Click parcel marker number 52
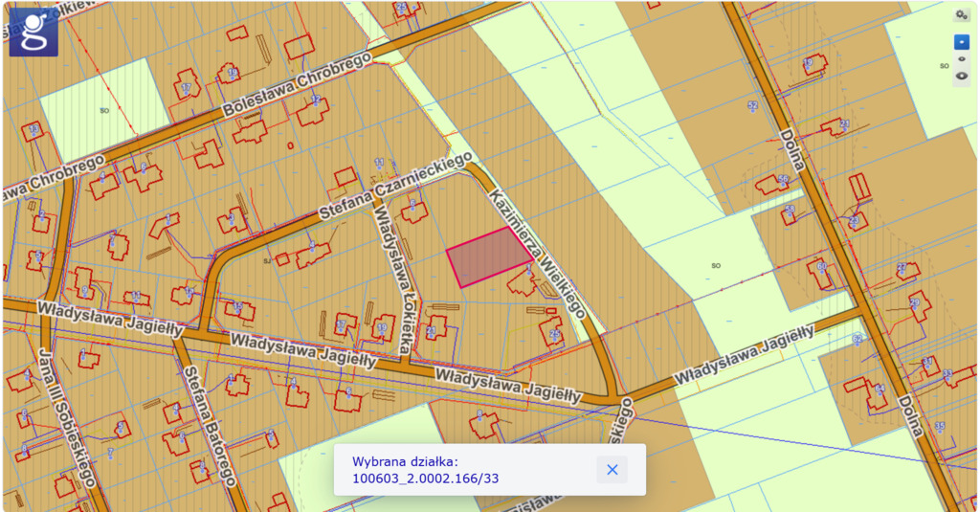Image resolution: width=980 pixels, height=512 pixels. tap(752, 105)
